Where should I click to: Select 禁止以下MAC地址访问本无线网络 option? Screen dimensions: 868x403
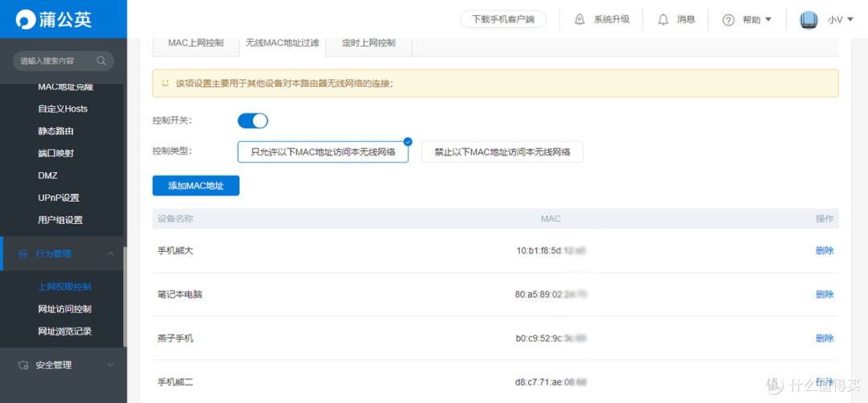[x=502, y=152]
